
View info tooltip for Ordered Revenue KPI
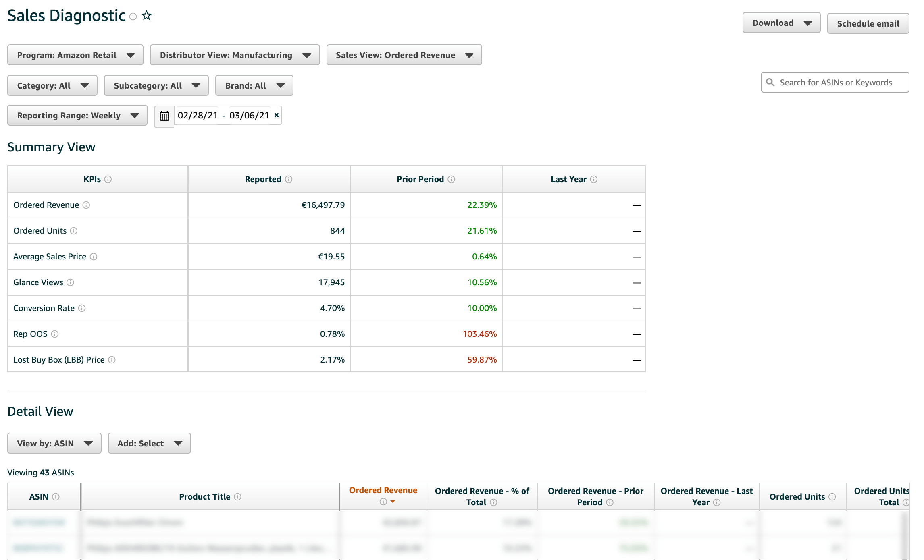coord(86,205)
